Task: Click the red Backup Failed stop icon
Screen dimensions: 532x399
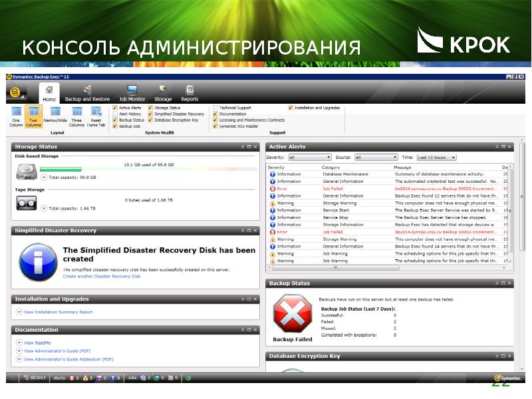Action: [293, 313]
